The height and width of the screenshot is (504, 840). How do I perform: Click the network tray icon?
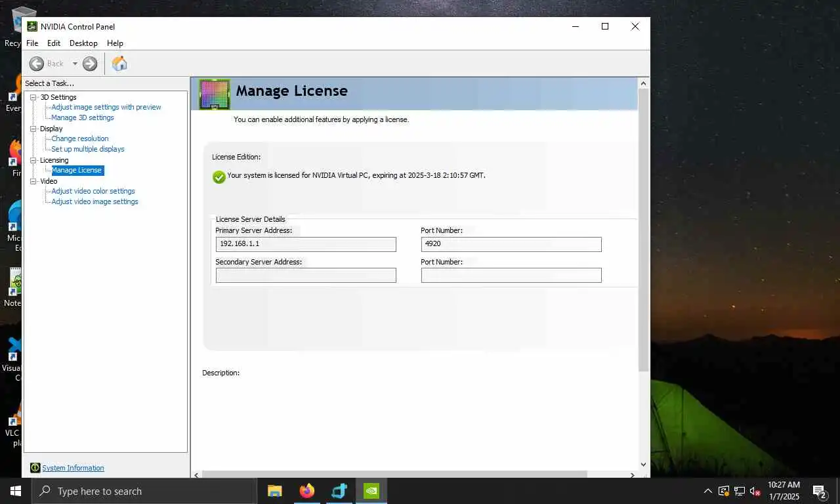click(x=739, y=491)
